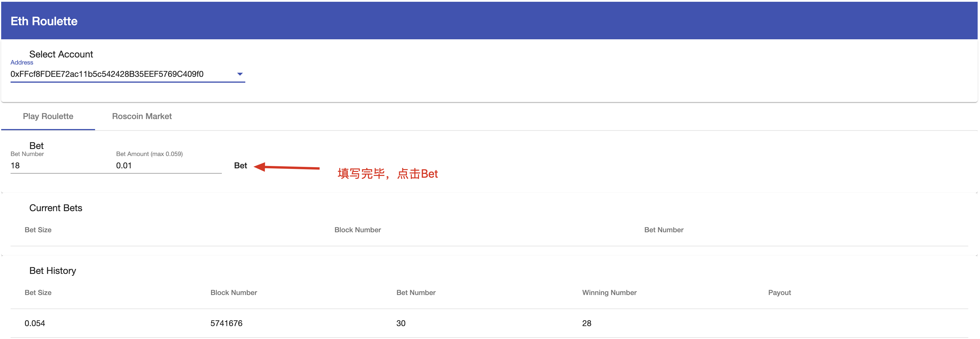Open the account address dropdown arrow
Screen dimensions: 980x339
click(x=240, y=74)
